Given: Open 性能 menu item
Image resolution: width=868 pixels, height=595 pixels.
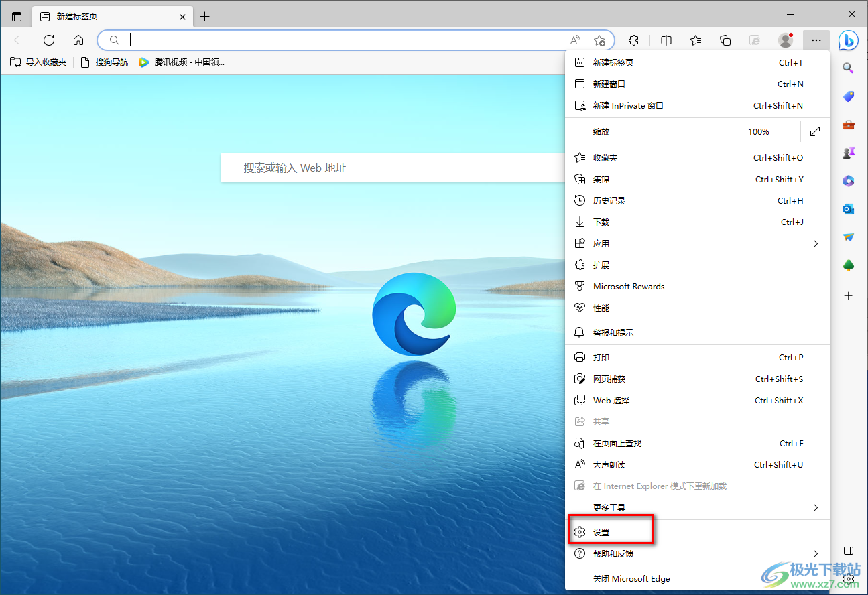Looking at the screenshot, I should click(697, 308).
